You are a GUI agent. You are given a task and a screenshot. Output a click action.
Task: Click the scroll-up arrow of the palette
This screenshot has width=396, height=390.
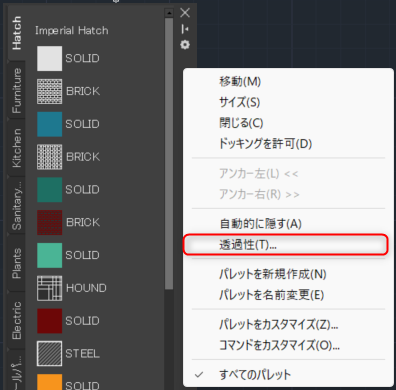[169, 13]
